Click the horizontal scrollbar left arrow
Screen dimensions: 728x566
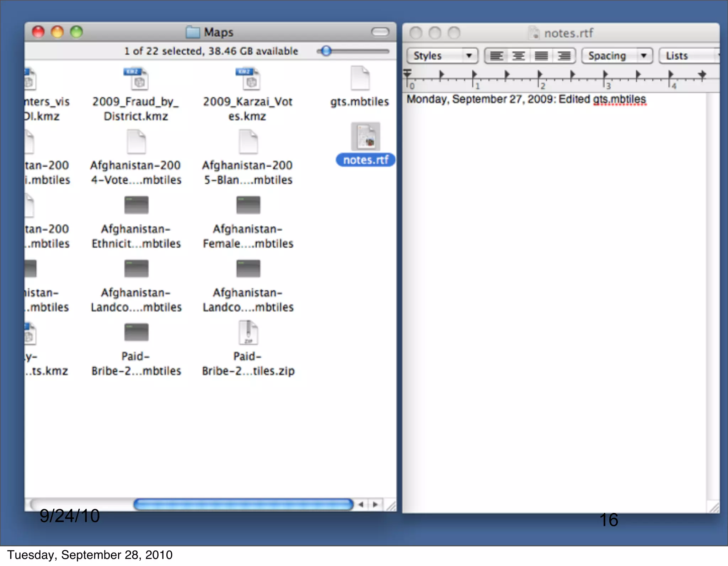pos(361,504)
